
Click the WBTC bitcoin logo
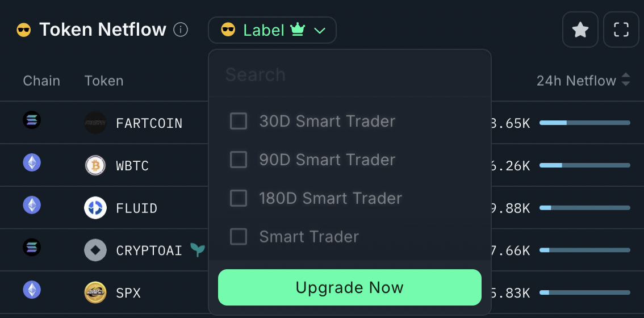(x=95, y=166)
